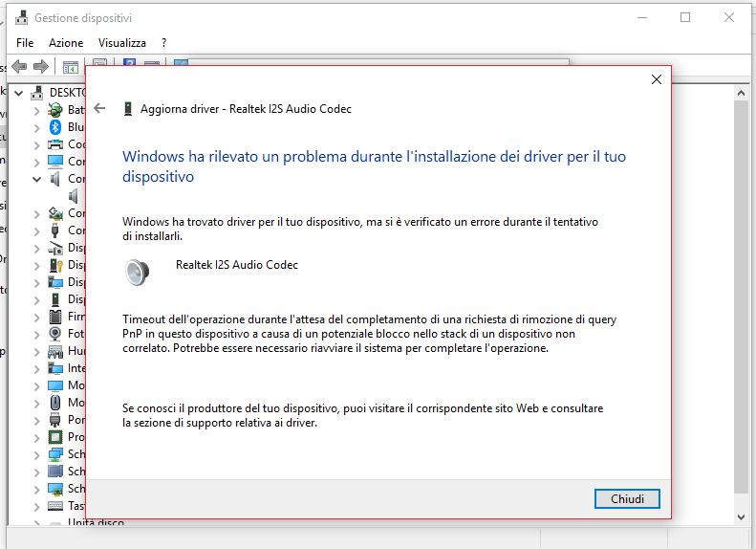756x549 pixels.
Task: Select the partially visible 'Unità disco' row
Action: [x=96, y=522]
